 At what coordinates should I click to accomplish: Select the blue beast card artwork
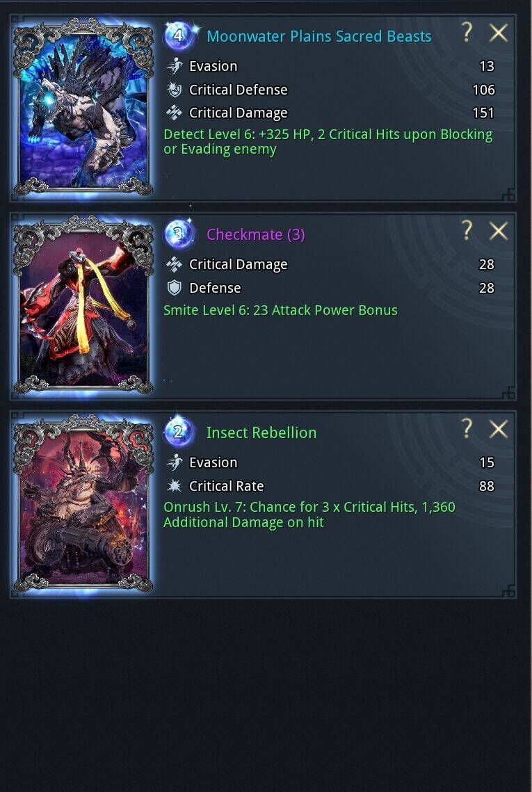[x=83, y=108]
